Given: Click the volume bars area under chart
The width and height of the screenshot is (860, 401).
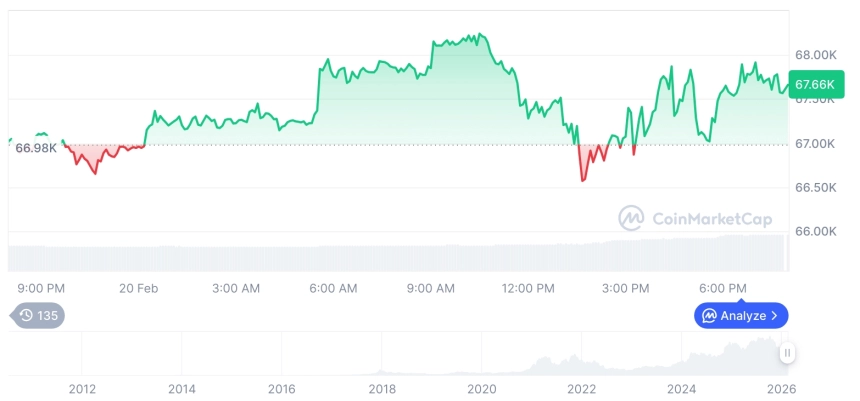Looking at the screenshot, I should (x=400, y=256).
